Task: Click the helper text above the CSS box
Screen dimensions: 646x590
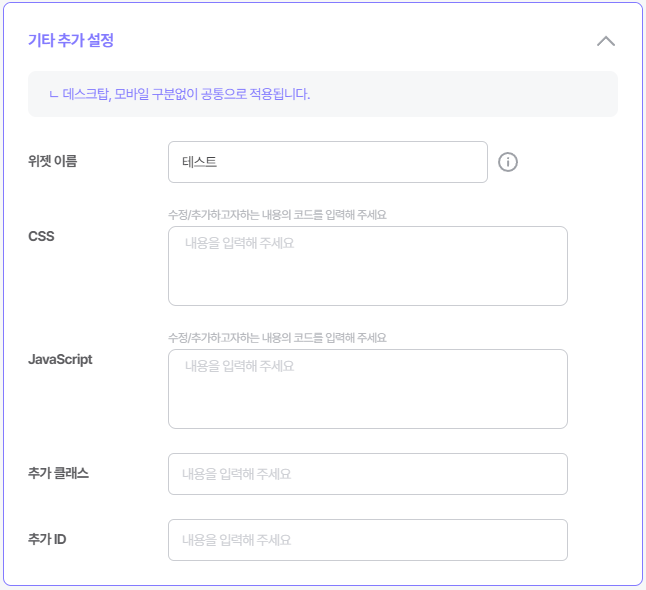Action: tap(277, 215)
